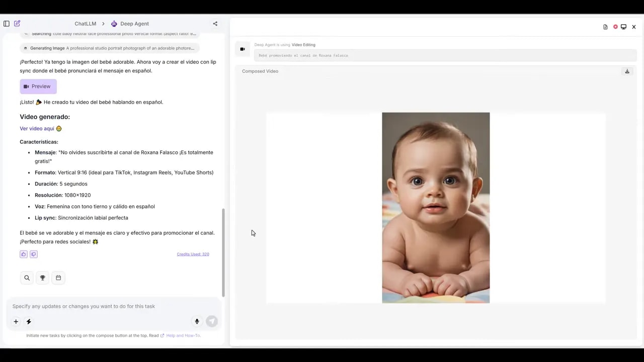Give a thumbs up to the response

[23, 254]
